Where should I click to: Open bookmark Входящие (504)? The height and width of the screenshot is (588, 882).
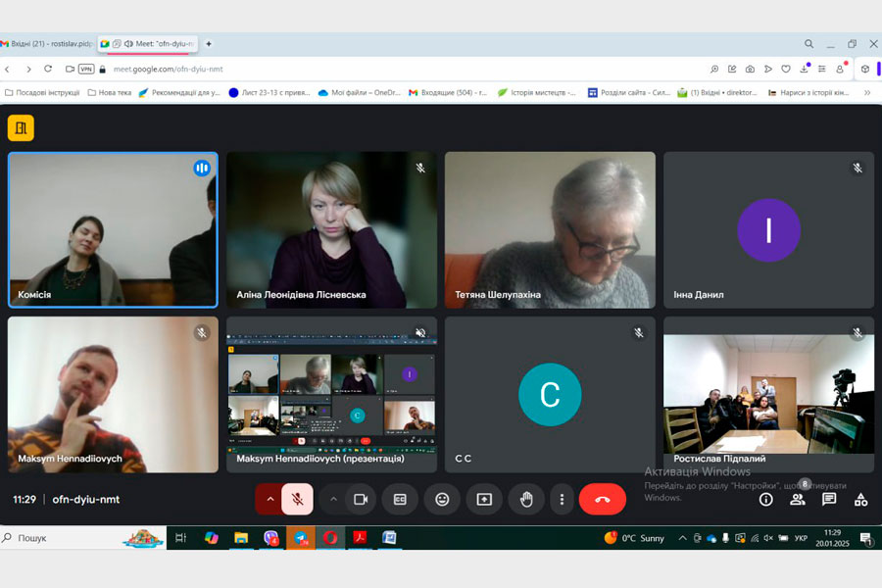pos(448,93)
